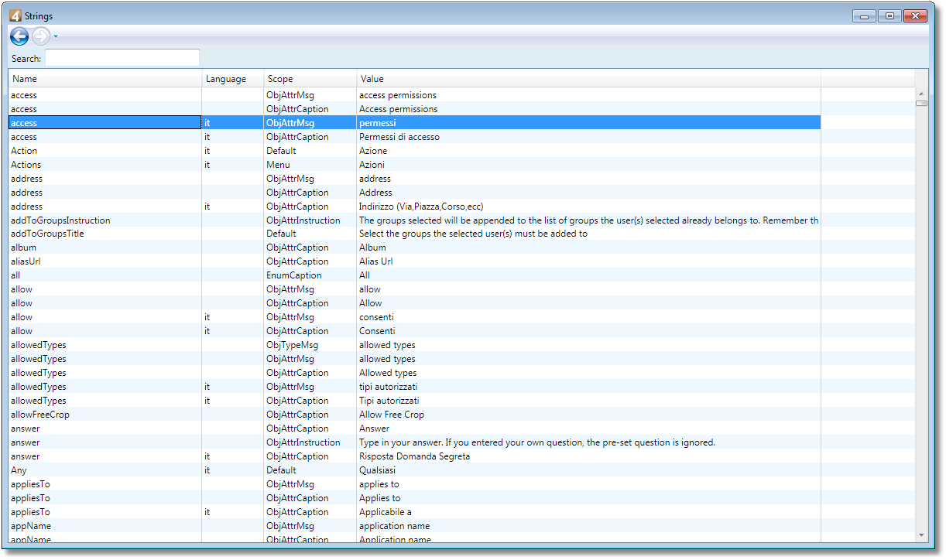
Task: Click the Forward navigation arrow
Action: pos(41,36)
